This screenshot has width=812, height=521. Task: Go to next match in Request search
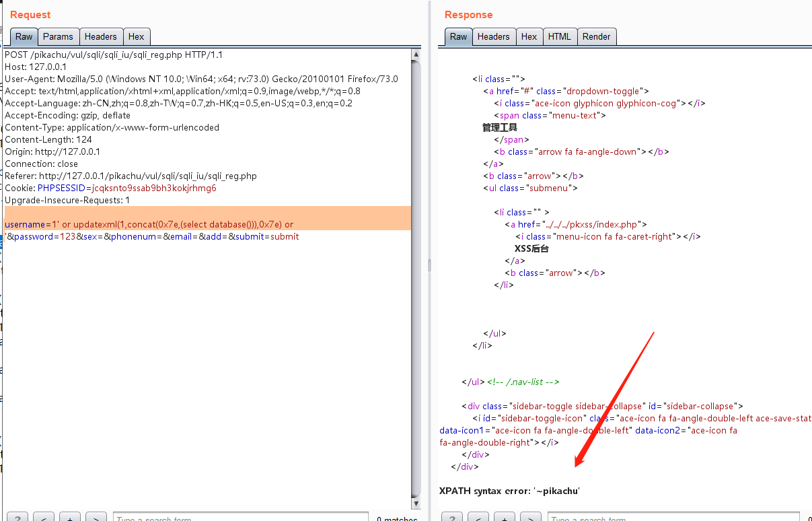coord(96,518)
